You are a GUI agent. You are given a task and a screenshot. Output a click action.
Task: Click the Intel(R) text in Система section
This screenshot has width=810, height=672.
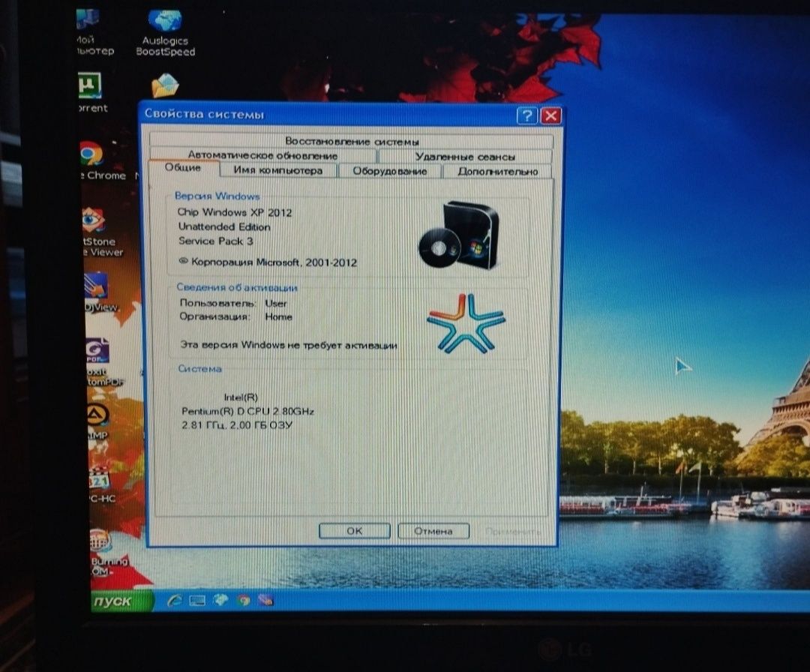pyautogui.click(x=241, y=397)
